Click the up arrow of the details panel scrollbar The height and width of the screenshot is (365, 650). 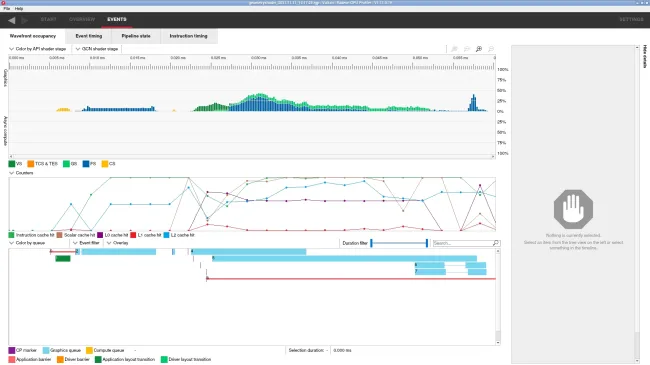(x=637, y=48)
